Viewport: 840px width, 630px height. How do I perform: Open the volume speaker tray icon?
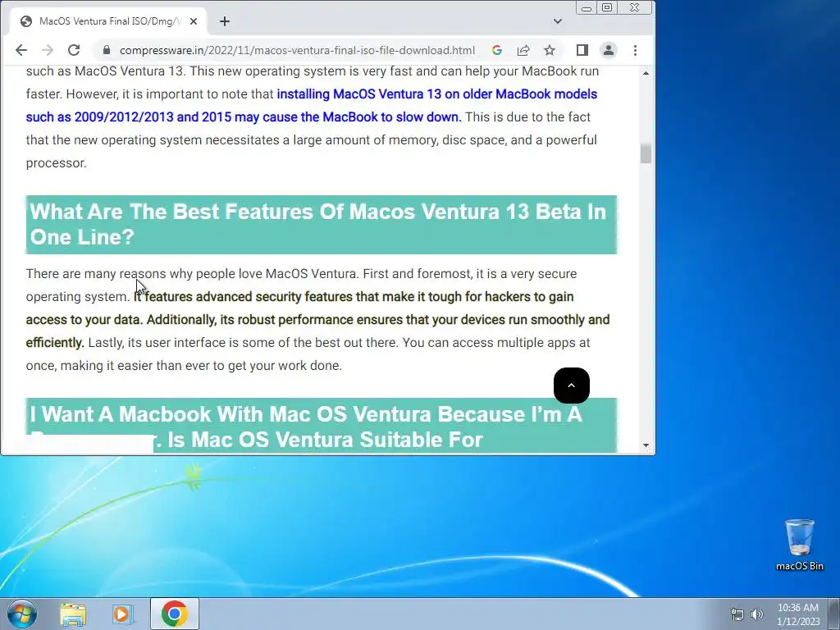[757, 614]
